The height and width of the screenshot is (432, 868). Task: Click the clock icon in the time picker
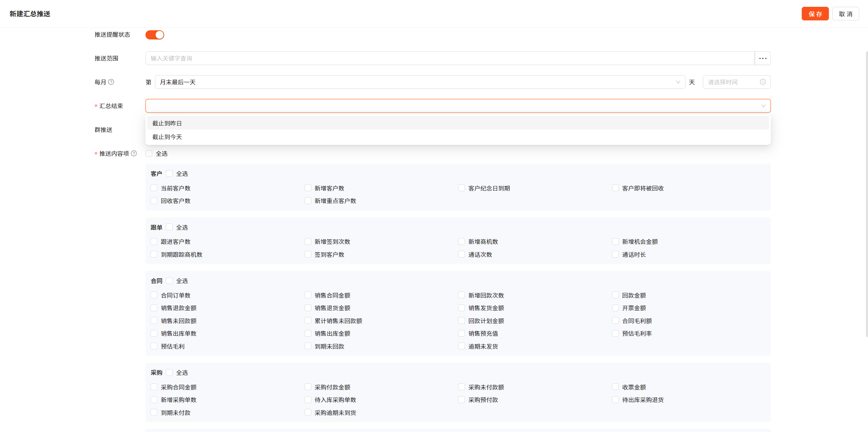[763, 82]
